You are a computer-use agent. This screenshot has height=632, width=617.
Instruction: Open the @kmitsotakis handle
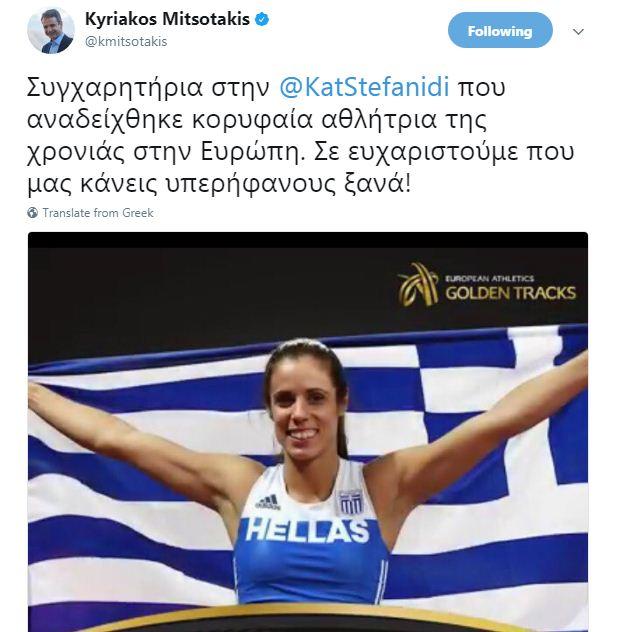pos(126,42)
